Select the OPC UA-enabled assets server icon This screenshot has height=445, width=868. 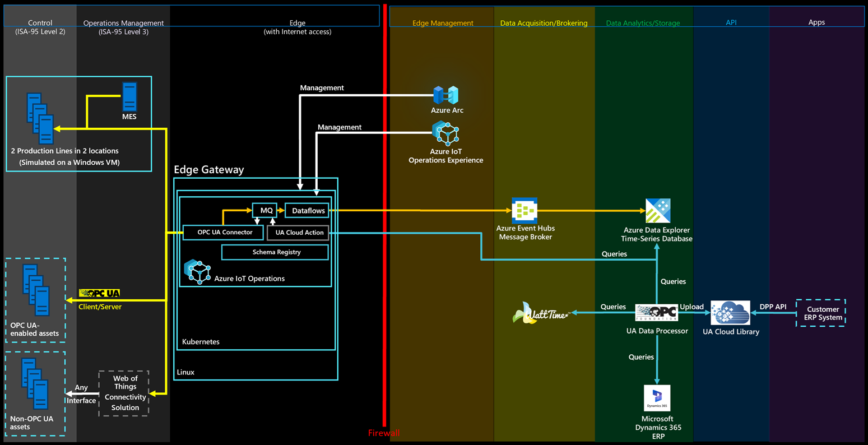pyautogui.click(x=36, y=290)
